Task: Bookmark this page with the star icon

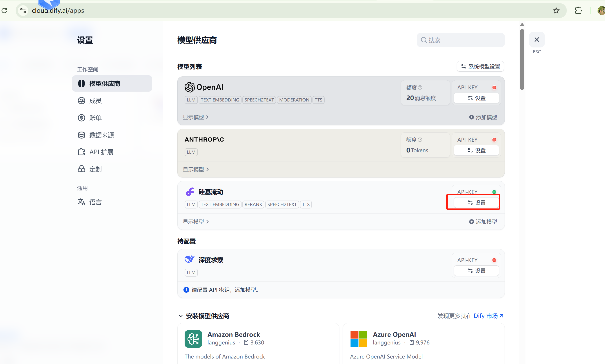Action: [556, 11]
